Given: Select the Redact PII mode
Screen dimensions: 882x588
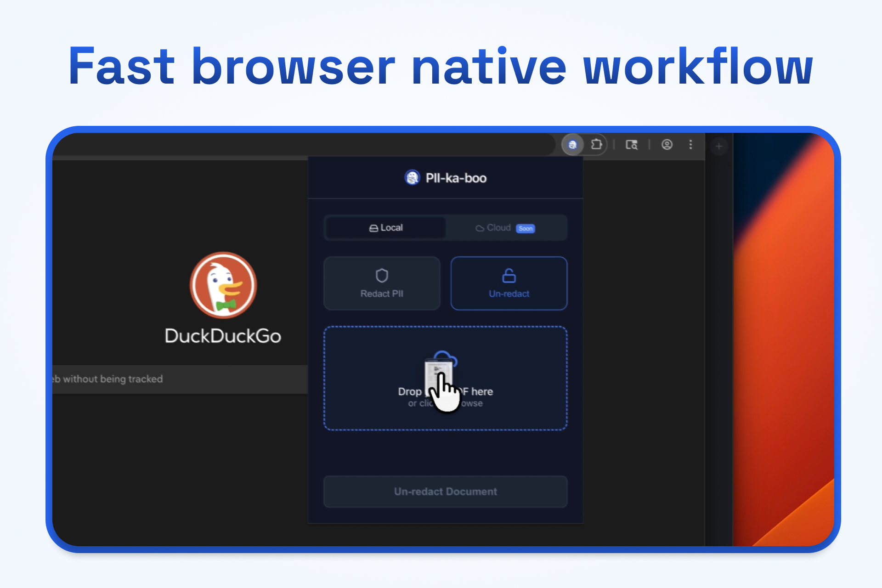Looking at the screenshot, I should (x=382, y=293).
